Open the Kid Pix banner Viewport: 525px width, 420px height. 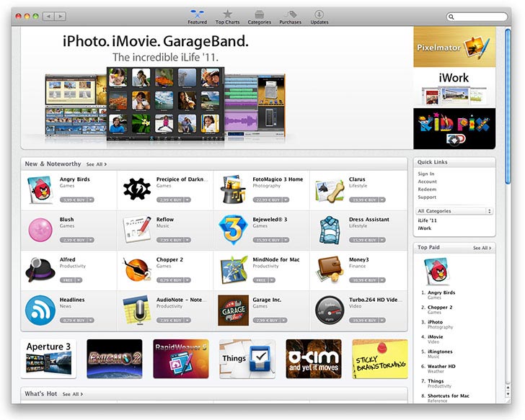click(x=454, y=128)
